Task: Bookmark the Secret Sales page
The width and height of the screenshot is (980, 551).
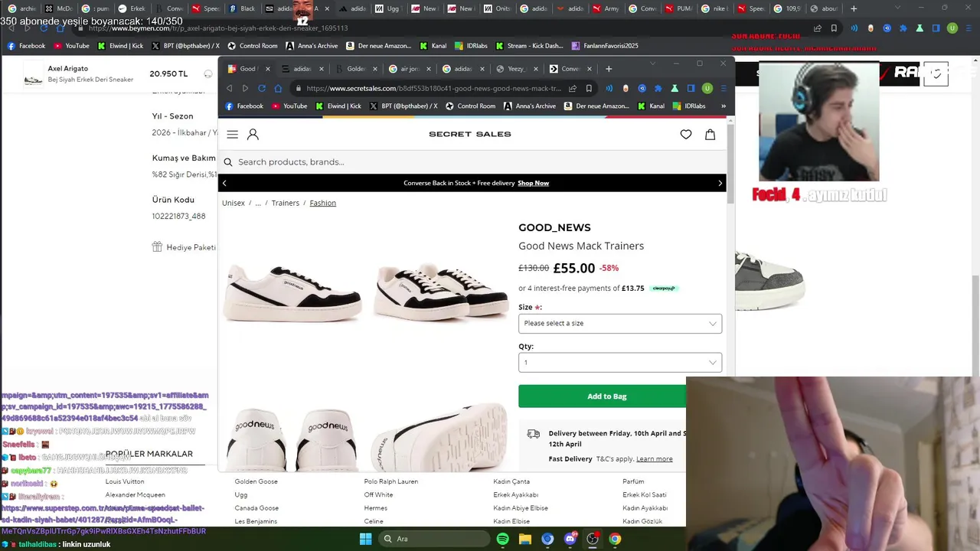Action: click(588, 88)
